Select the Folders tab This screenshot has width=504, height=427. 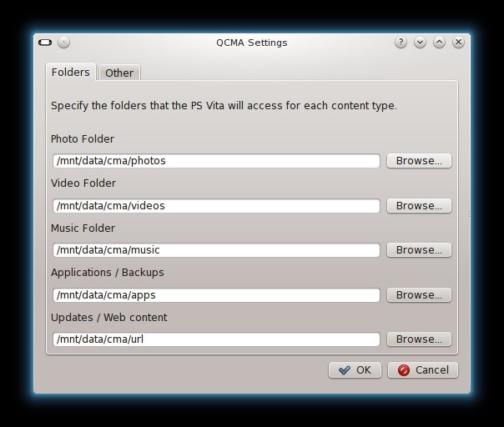(71, 72)
